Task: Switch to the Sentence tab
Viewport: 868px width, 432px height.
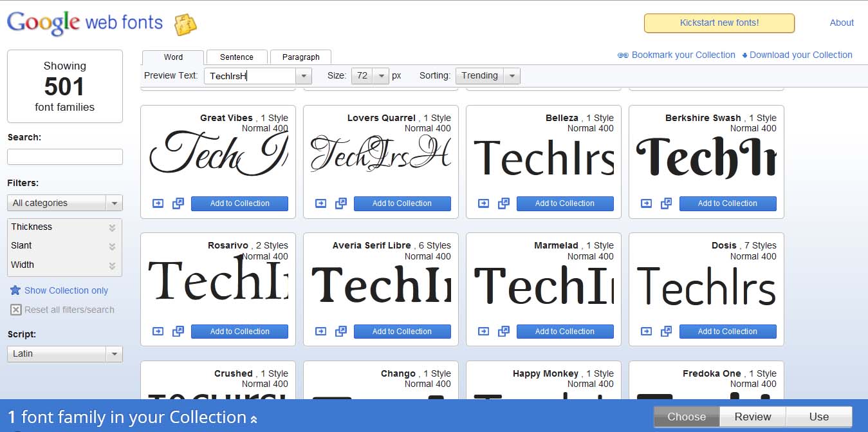Action: (x=236, y=57)
